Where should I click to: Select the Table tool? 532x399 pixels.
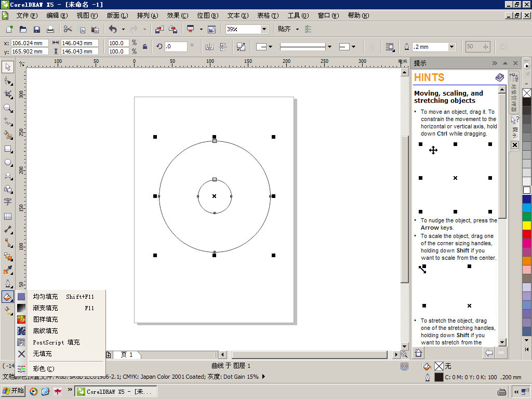[8, 216]
